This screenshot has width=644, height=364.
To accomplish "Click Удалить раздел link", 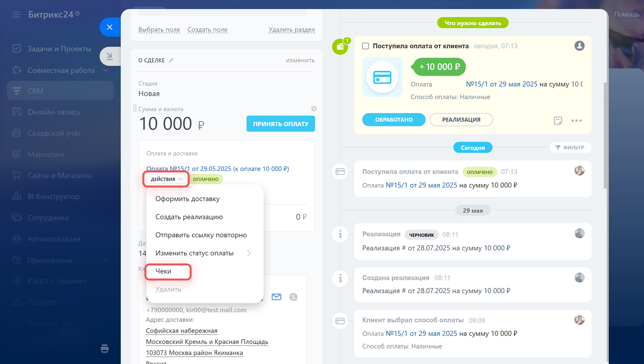I will coord(291,29).
